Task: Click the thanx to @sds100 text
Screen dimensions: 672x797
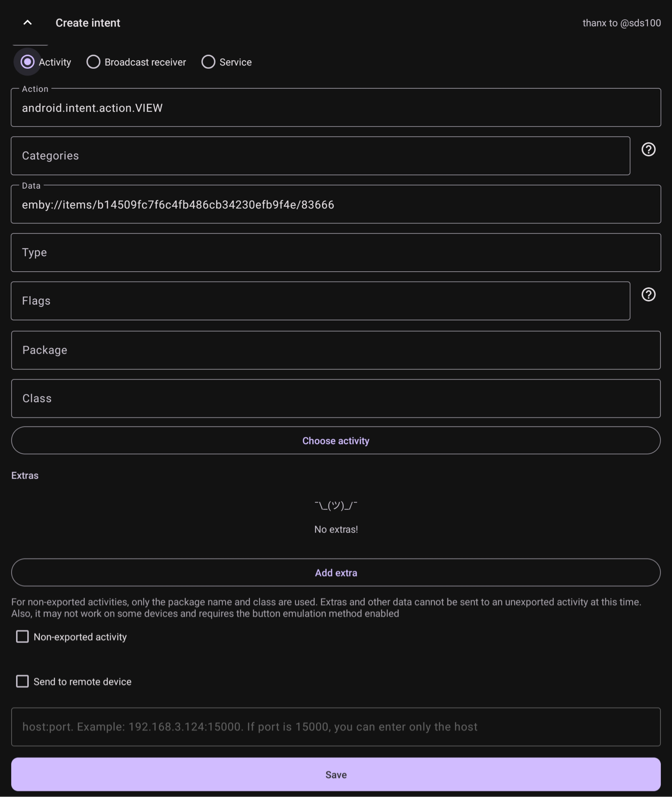Action: point(621,23)
